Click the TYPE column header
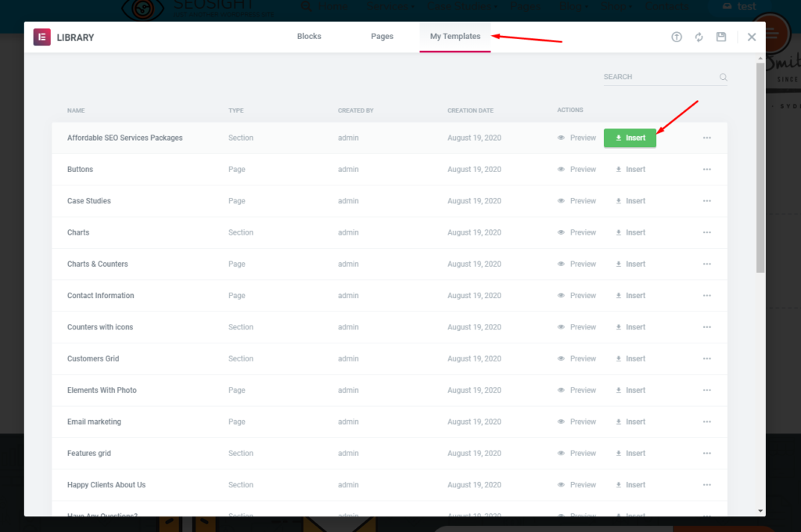This screenshot has height=532, width=801. 236,110
